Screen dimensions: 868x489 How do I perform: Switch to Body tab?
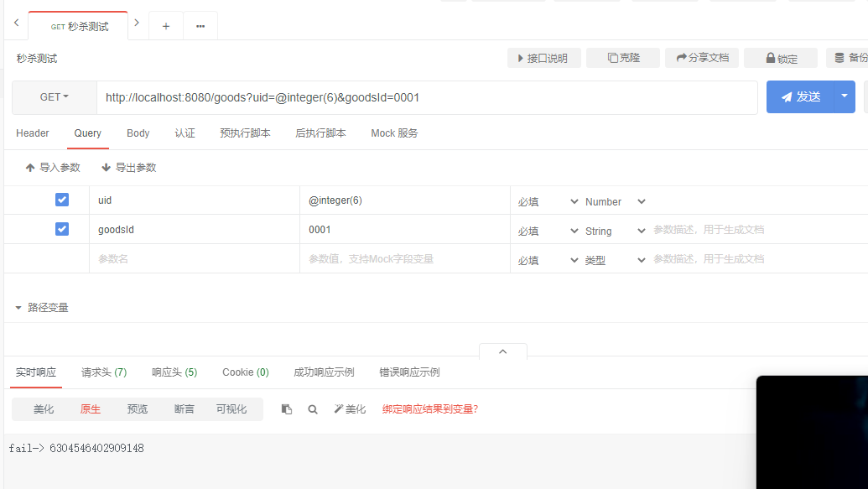pyautogui.click(x=138, y=133)
